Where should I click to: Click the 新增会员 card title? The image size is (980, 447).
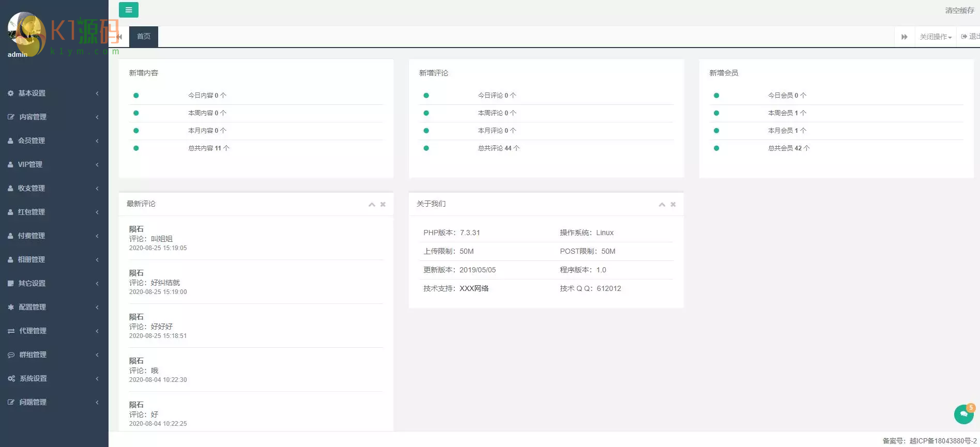pos(724,73)
